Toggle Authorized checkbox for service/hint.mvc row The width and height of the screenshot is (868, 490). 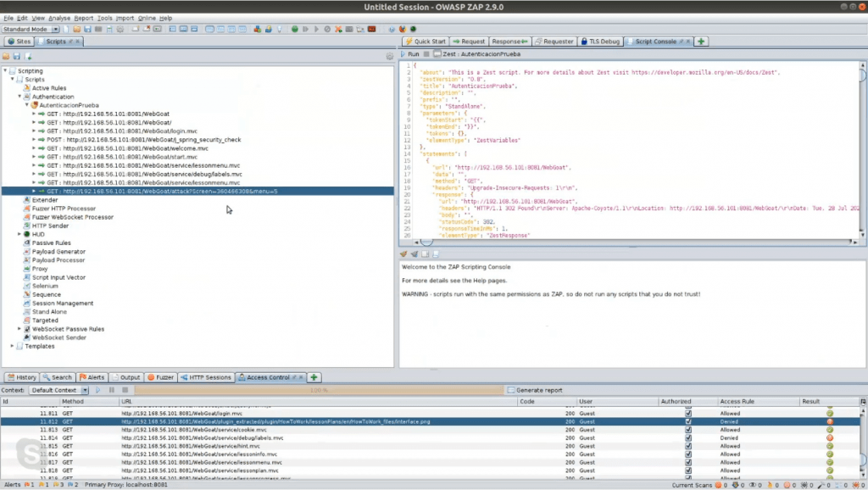click(x=688, y=446)
